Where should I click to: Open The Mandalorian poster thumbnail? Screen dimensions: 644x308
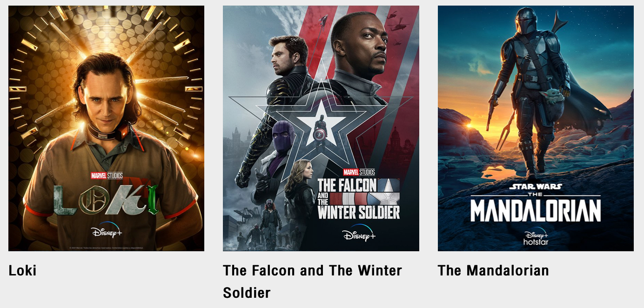pyautogui.click(x=536, y=128)
